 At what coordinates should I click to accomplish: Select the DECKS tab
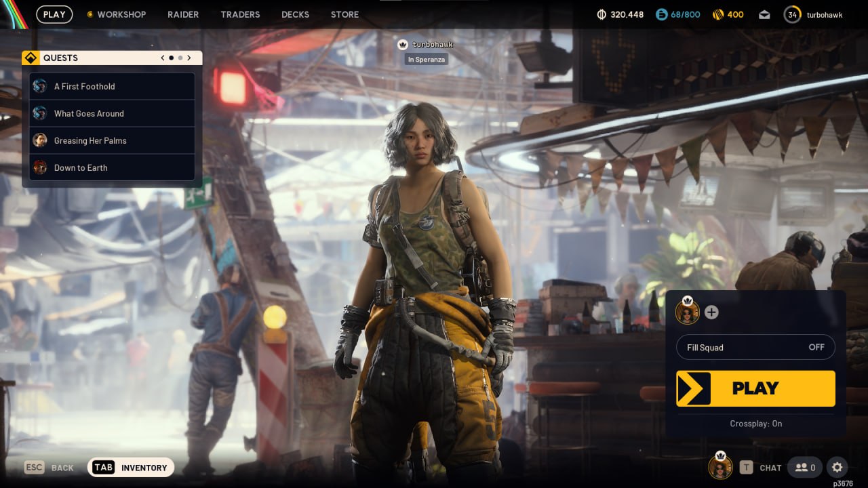point(295,14)
